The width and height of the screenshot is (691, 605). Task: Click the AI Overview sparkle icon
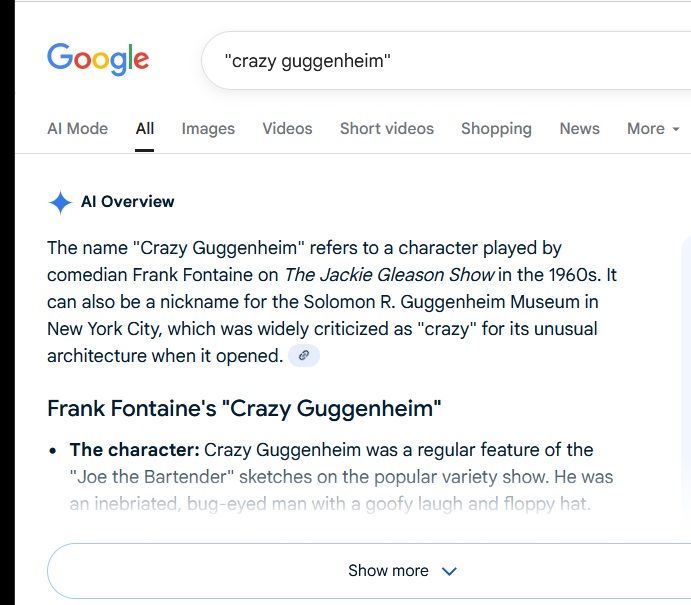[60, 203]
